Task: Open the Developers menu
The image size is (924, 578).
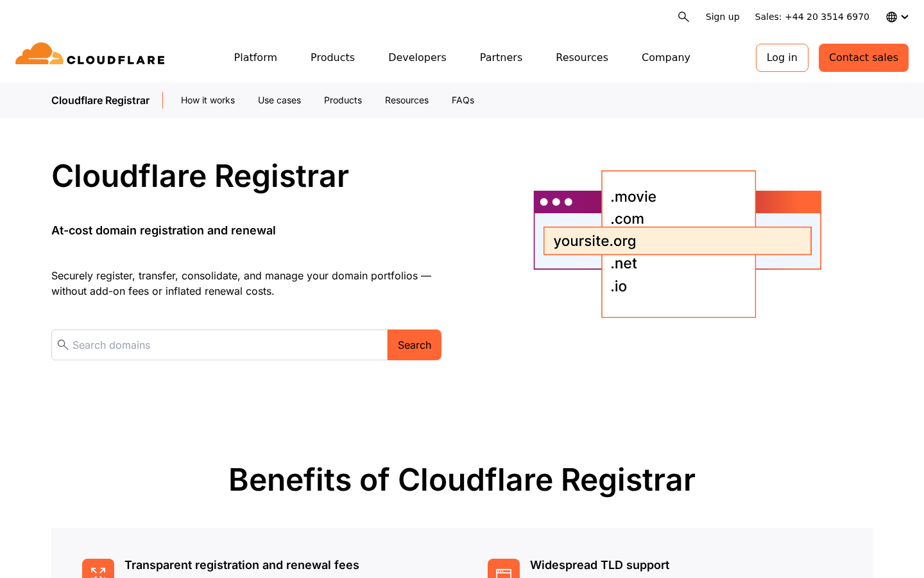Action: point(417,57)
